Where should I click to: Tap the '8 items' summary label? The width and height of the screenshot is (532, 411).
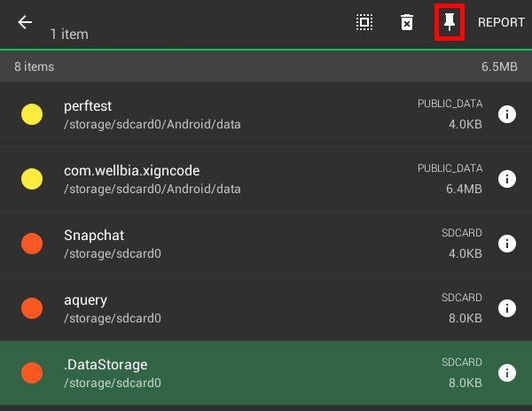click(34, 66)
